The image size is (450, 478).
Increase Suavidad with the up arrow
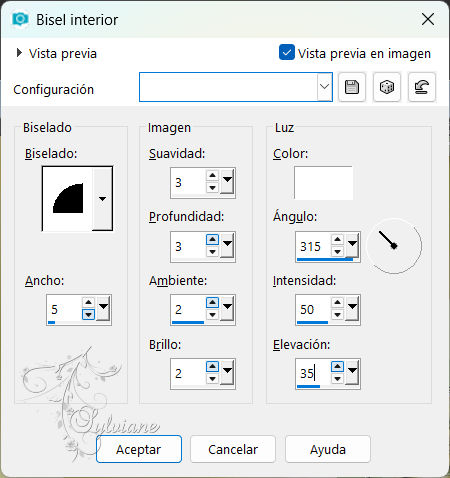[x=212, y=175]
